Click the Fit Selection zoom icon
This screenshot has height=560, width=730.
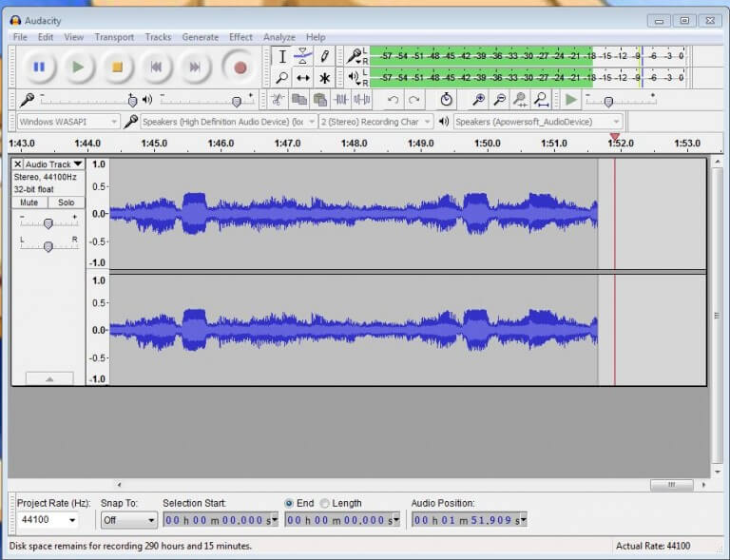[520, 100]
